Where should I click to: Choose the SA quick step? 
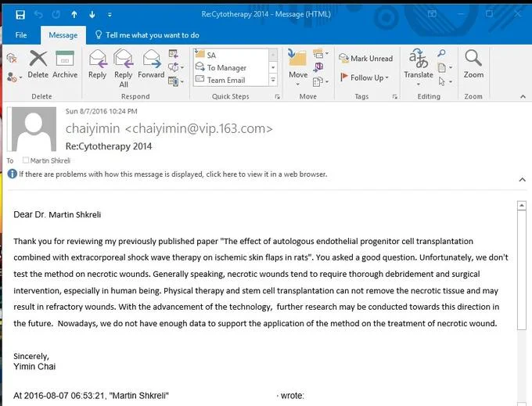[x=232, y=55]
